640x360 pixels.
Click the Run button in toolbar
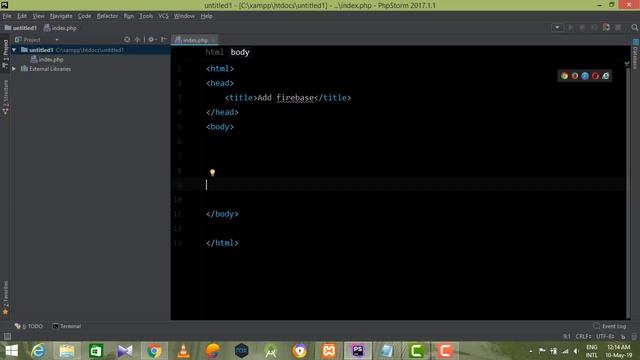(x=571, y=27)
